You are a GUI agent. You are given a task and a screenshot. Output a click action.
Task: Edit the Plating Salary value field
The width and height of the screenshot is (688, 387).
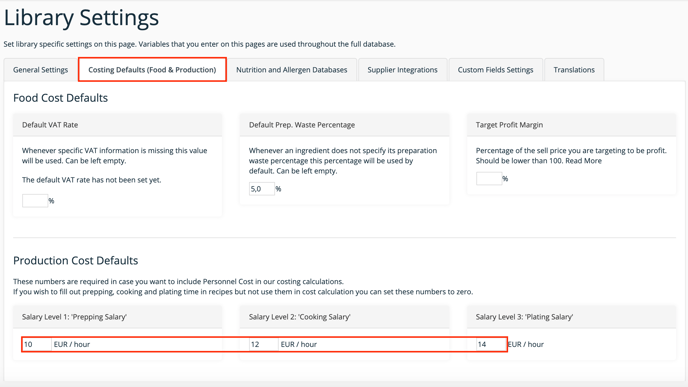(491, 344)
